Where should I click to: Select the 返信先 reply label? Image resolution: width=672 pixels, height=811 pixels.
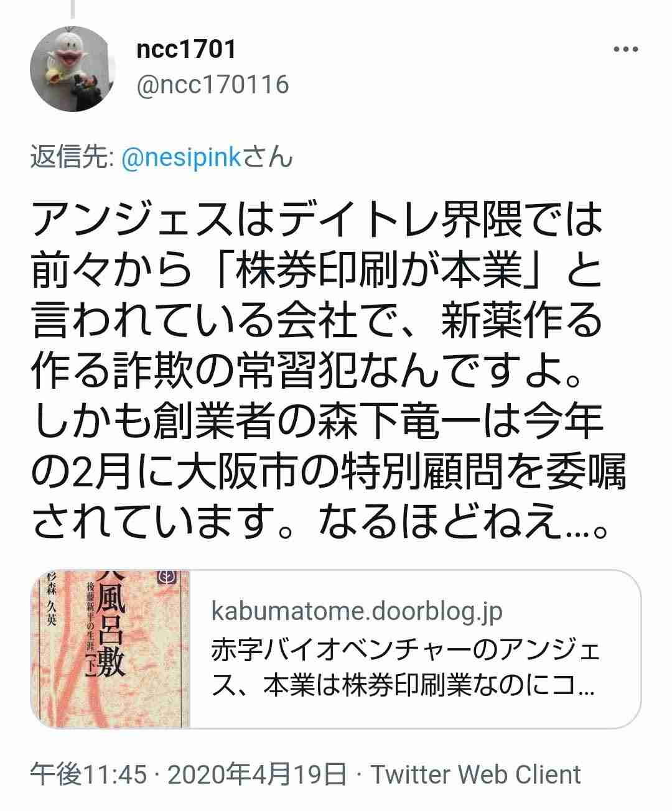point(71,159)
